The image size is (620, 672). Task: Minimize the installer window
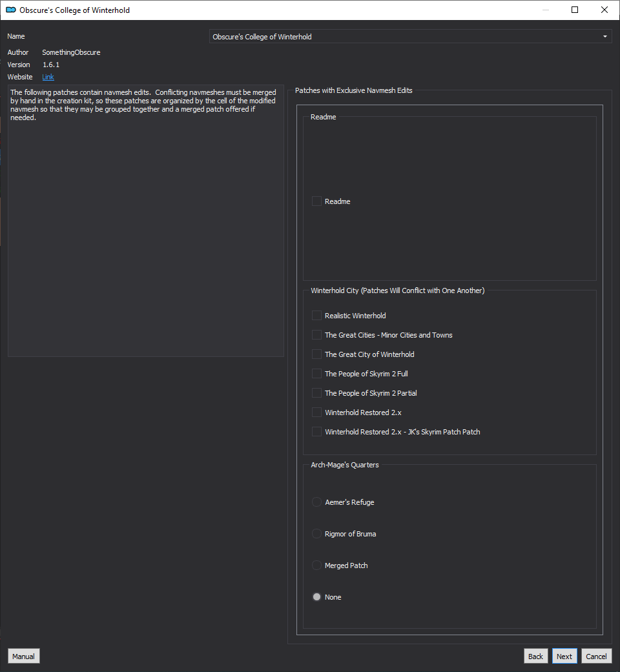[545, 10]
